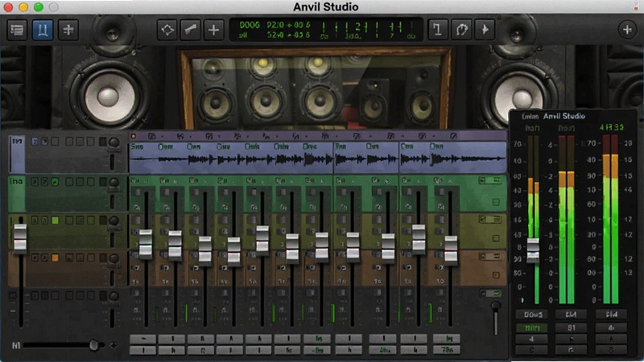Click the DOuS button under the left meter

coord(533,315)
